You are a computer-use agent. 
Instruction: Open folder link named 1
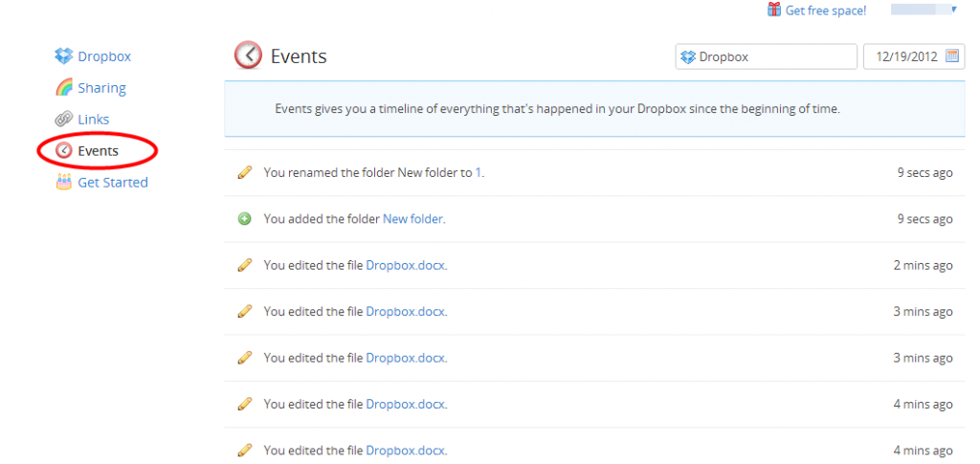click(479, 172)
